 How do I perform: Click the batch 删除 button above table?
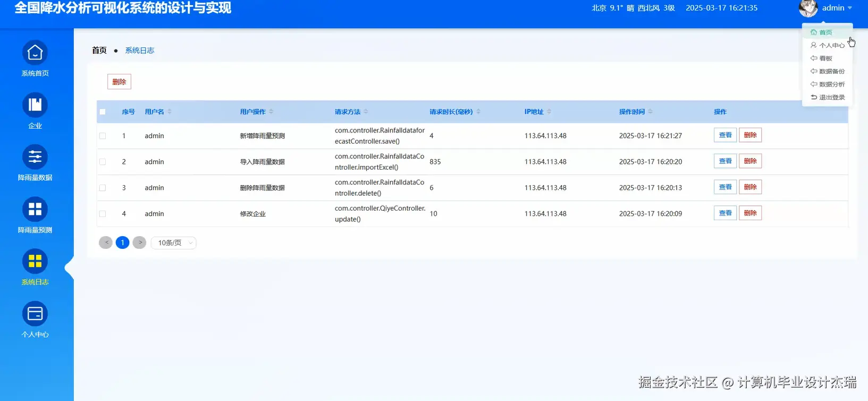tap(119, 82)
